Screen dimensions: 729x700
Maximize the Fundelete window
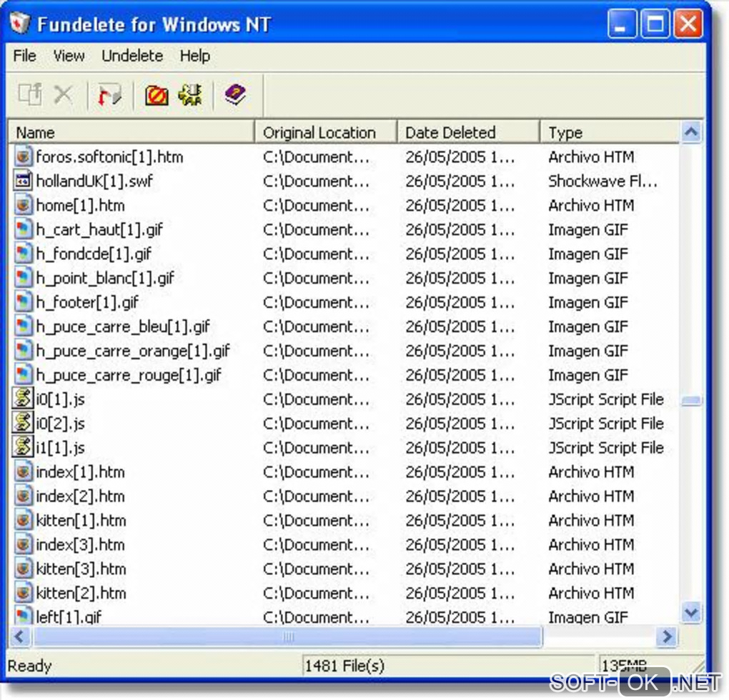click(655, 24)
